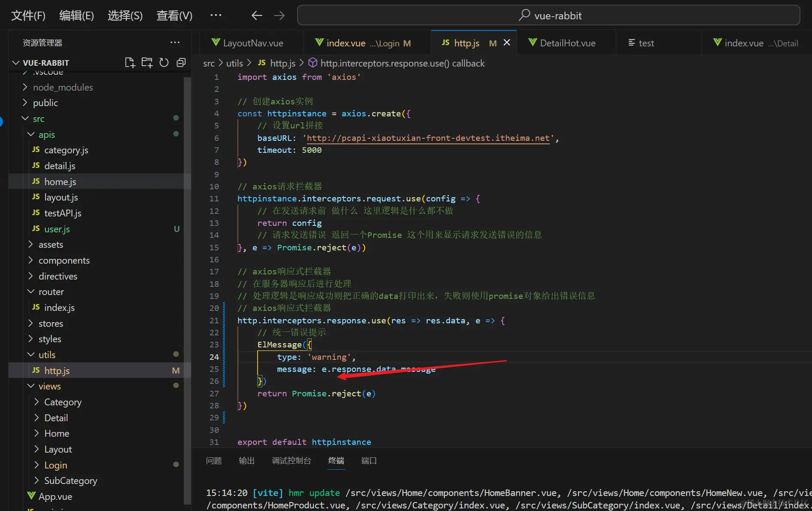Expand the Category views folder

coord(63,402)
